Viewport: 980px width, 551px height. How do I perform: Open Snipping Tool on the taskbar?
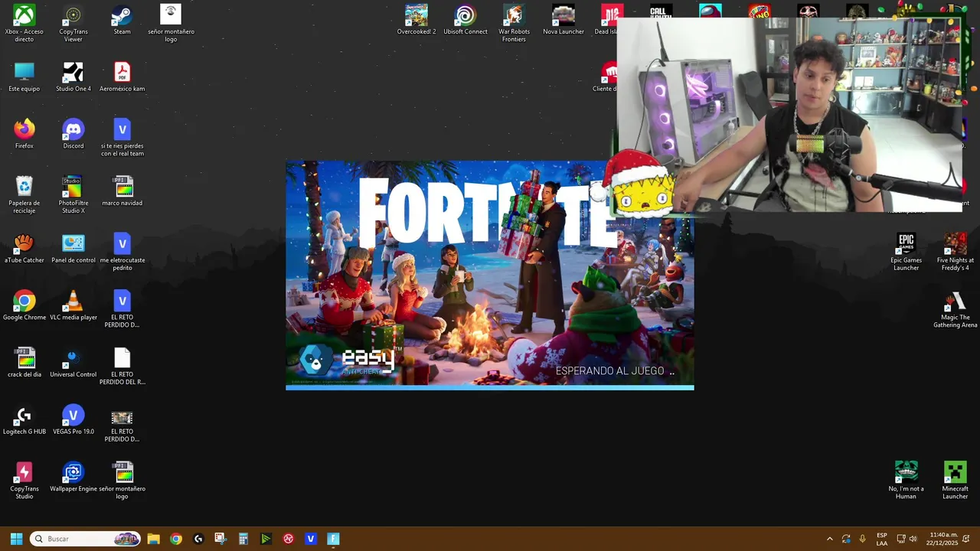220,539
